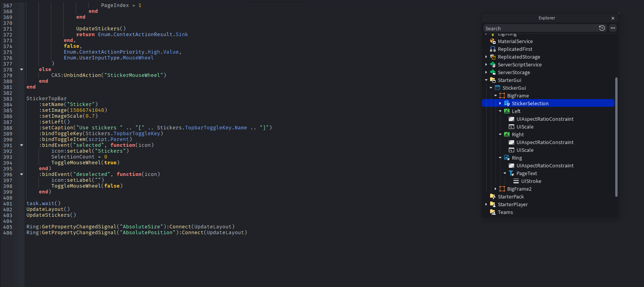Click "ToggleMouseWheel(true)" on line 394
The height and width of the screenshot is (287, 644).
(x=86, y=163)
